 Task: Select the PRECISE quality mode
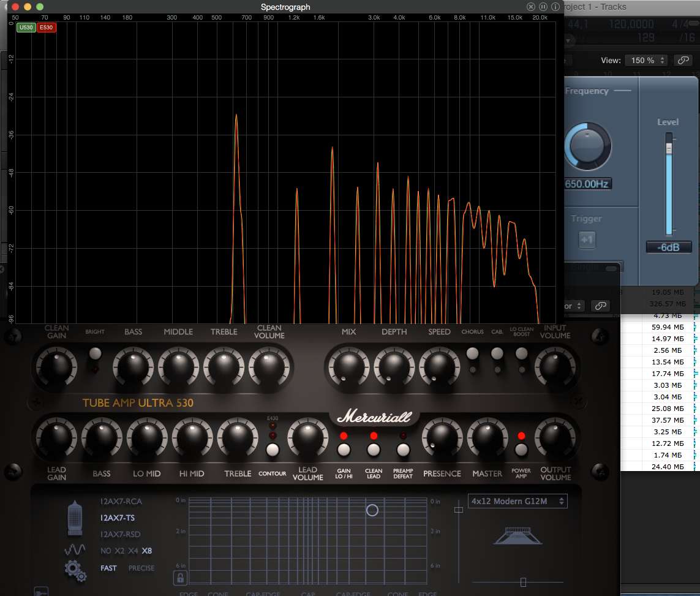[x=141, y=568]
